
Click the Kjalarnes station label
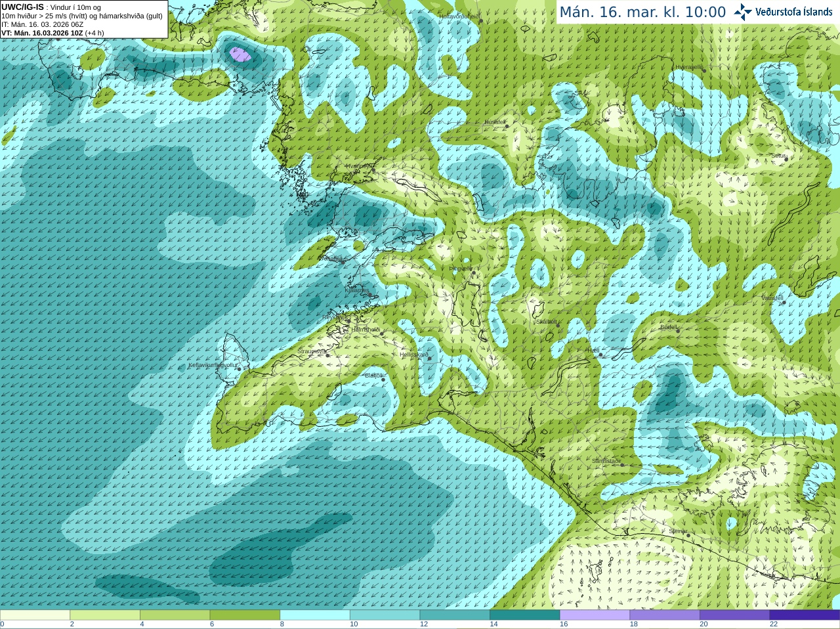(x=358, y=290)
